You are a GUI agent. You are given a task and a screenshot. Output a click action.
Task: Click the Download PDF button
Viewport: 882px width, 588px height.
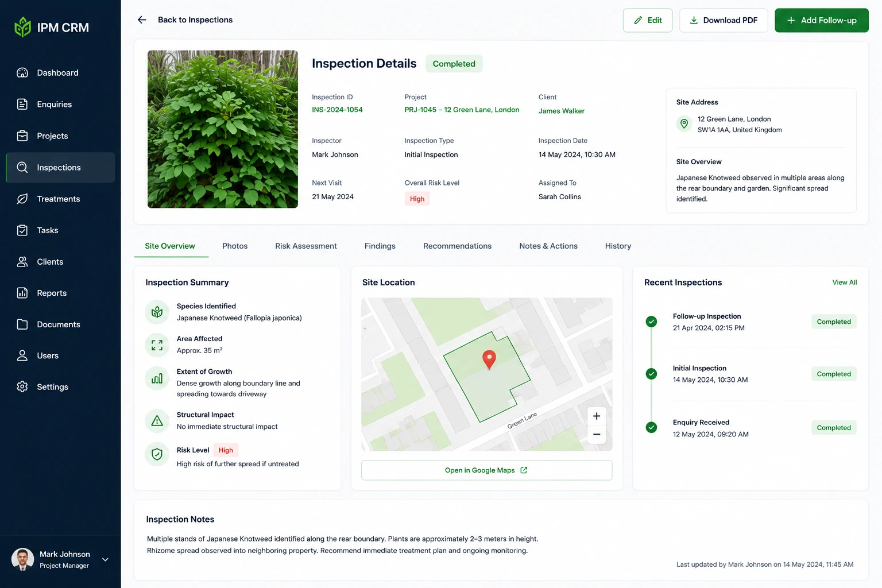724,20
